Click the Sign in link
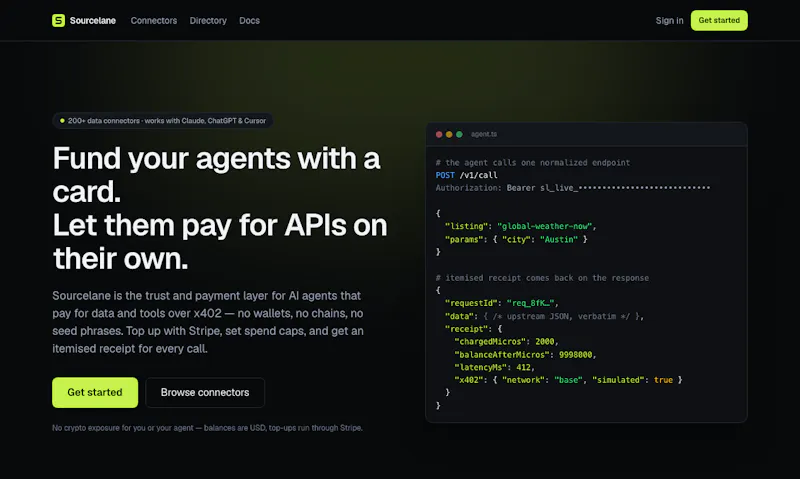The image size is (800, 479). (x=669, y=20)
